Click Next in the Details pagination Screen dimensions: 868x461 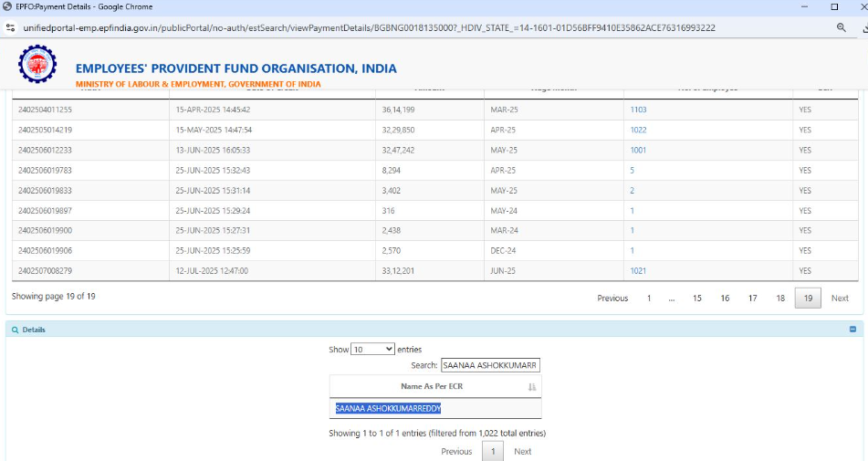point(522,452)
